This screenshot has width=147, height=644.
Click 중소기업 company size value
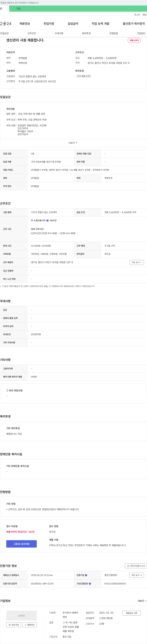tap(67, 637)
